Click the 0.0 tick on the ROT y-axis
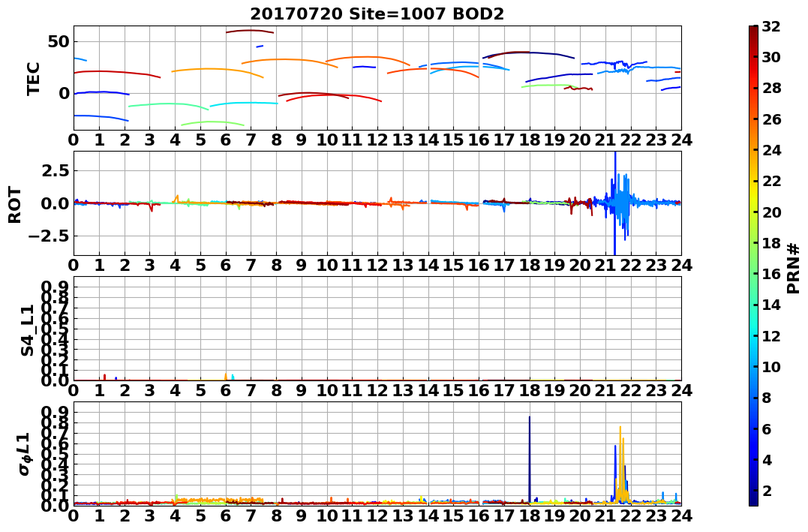The width and height of the screenshot is (808, 532). tap(56, 203)
